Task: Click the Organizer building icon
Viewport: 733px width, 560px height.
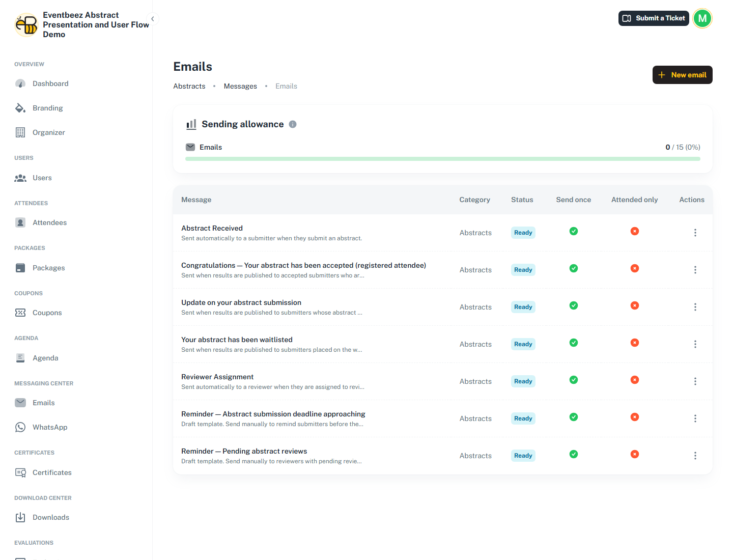Action: click(20, 132)
